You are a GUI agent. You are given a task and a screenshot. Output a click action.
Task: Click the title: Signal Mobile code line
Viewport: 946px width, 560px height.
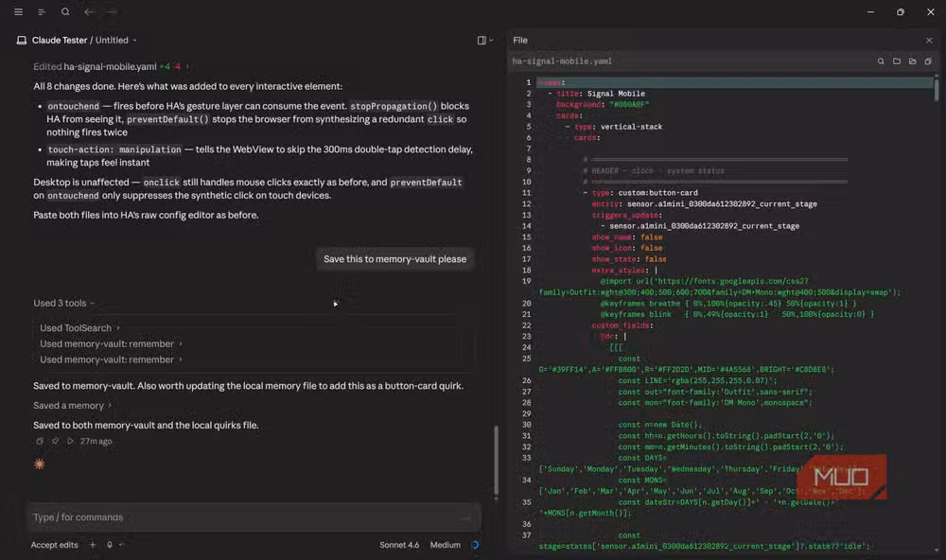point(601,94)
